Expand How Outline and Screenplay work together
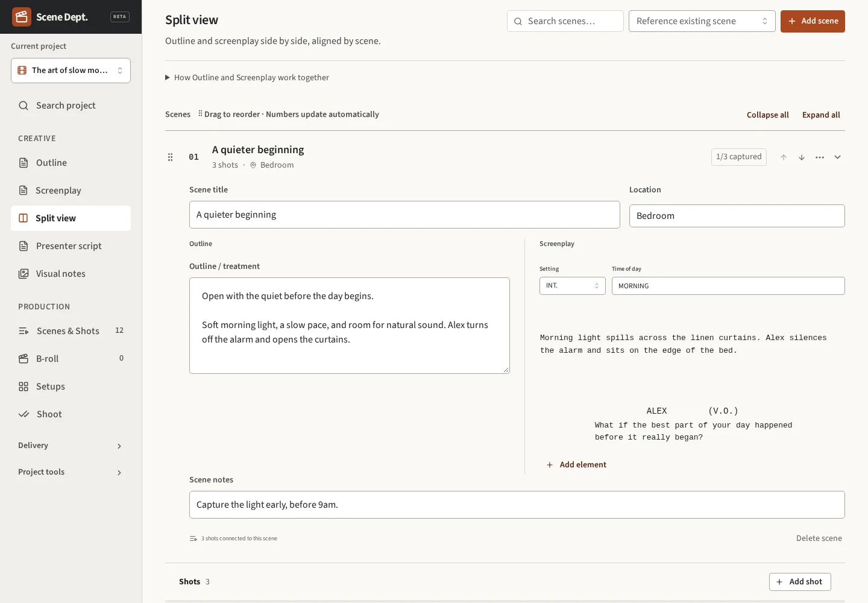 tap(247, 78)
